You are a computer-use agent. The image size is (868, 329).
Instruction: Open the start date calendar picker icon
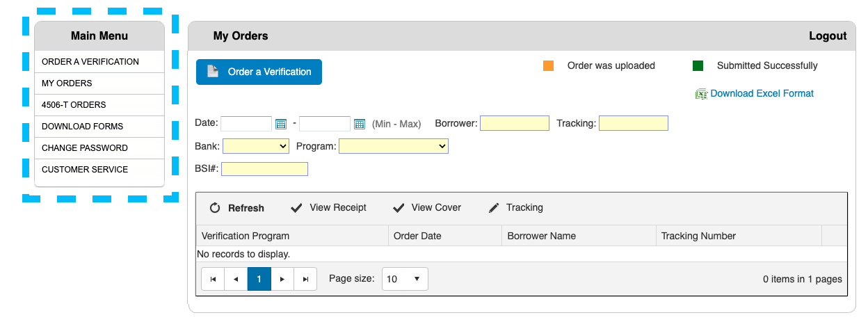coord(281,124)
